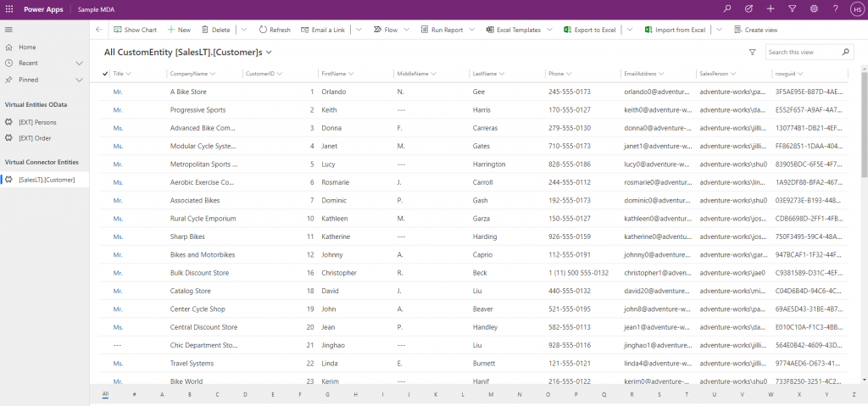868x406 pixels.
Task: Collapse the site map hamburger menu
Action: tap(8, 30)
